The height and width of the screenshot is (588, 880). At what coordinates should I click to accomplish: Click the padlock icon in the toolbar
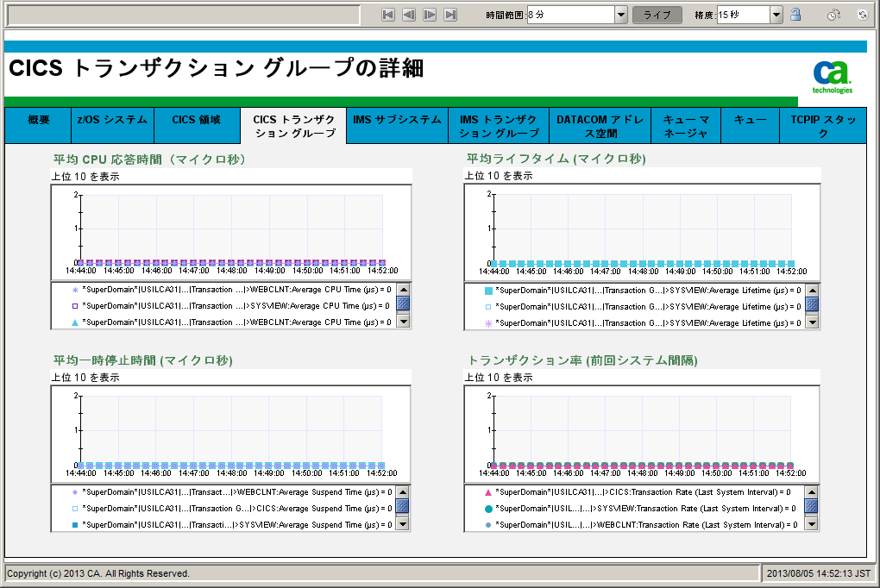tap(796, 15)
